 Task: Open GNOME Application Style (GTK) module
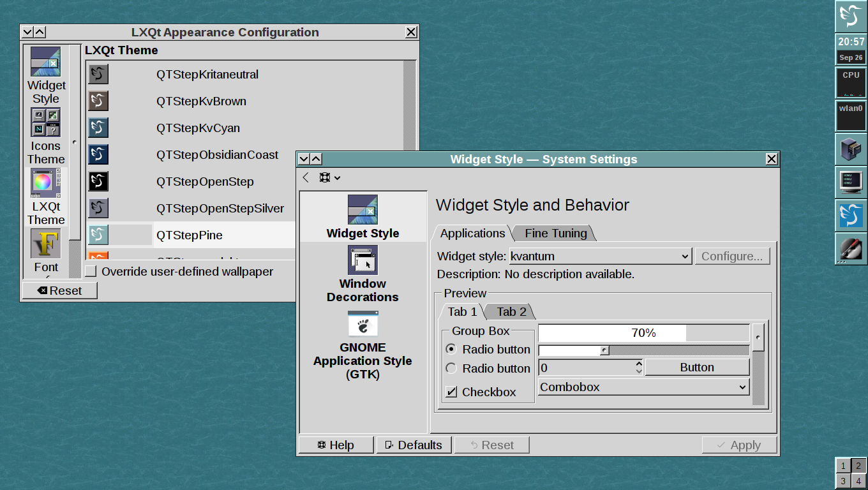click(363, 345)
